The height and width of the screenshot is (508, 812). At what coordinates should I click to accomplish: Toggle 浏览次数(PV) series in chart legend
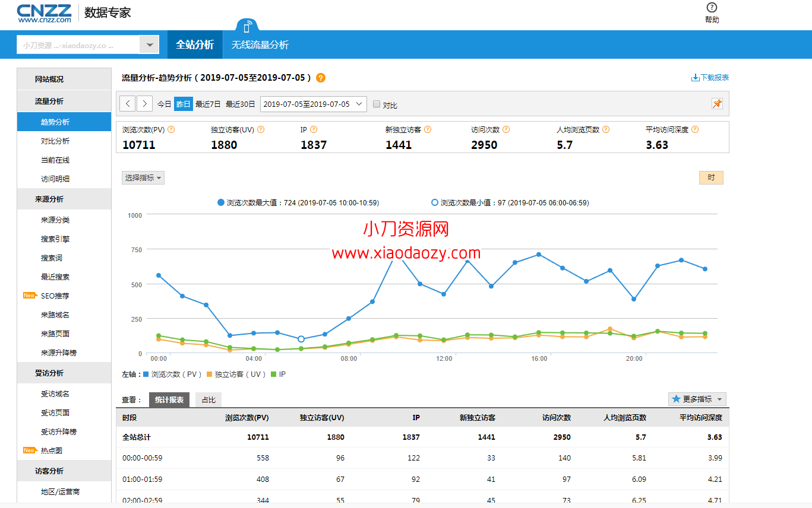coord(173,374)
